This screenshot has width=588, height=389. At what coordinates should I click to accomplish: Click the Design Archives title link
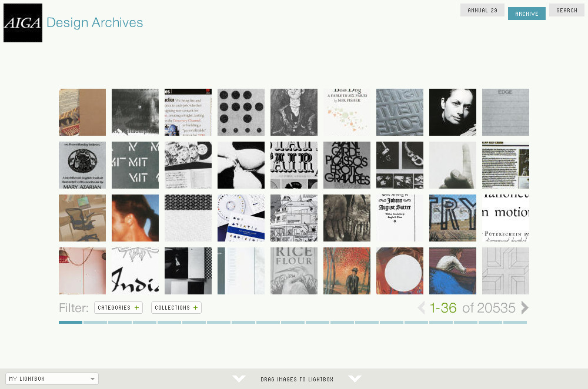pyautogui.click(x=95, y=22)
